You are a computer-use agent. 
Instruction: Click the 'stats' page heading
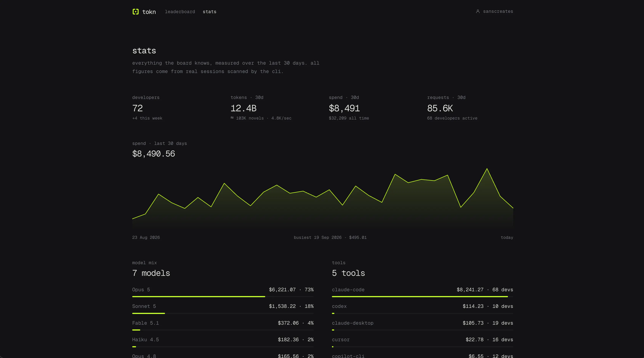pyautogui.click(x=144, y=51)
